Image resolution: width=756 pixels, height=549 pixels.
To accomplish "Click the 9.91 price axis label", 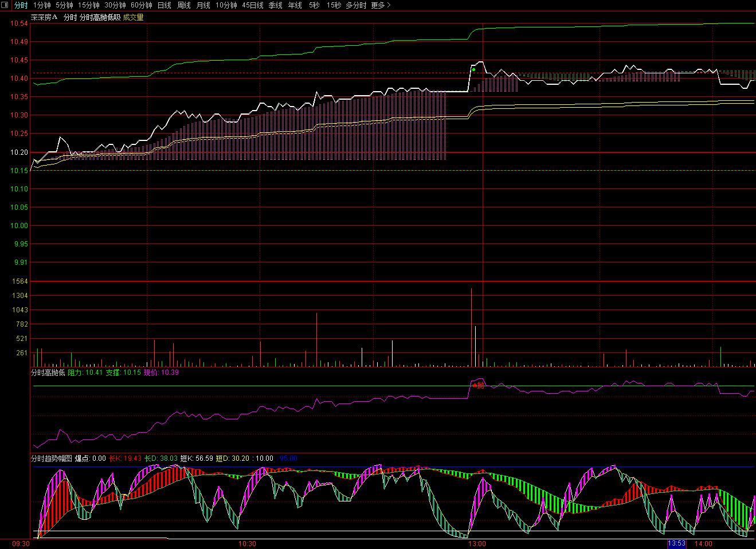I will tap(20, 262).
